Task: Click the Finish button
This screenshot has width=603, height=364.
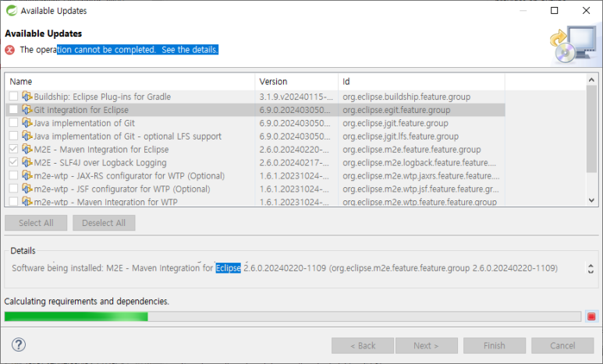Action: tap(494, 345)
